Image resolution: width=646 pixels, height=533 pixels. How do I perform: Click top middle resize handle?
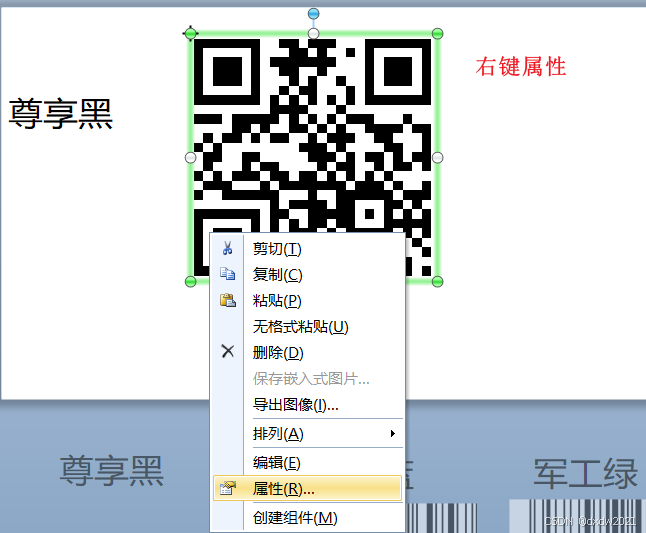point(314,33)
